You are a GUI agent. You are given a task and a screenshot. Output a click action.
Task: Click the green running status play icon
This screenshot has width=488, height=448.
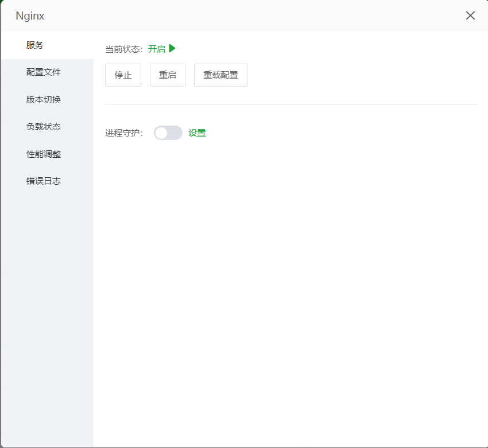coord(172,48)
